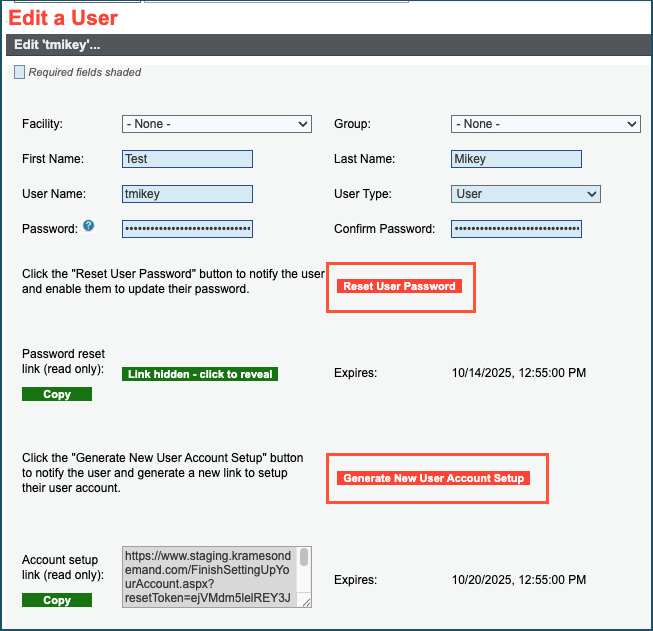
Task: Focus the Confirm Password field
Action: 516,229
